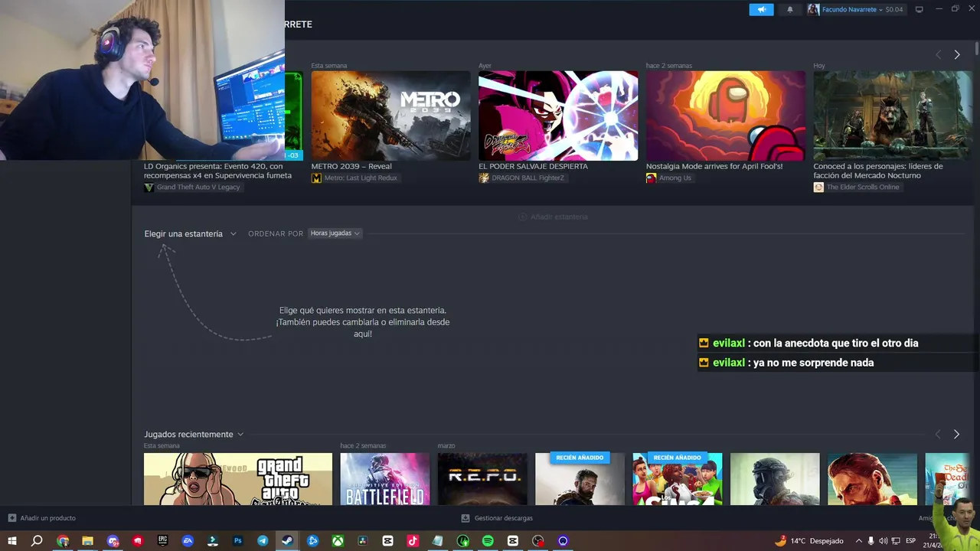Show hidden system tray icons chevron
The image size is (980, 551).
858,540
